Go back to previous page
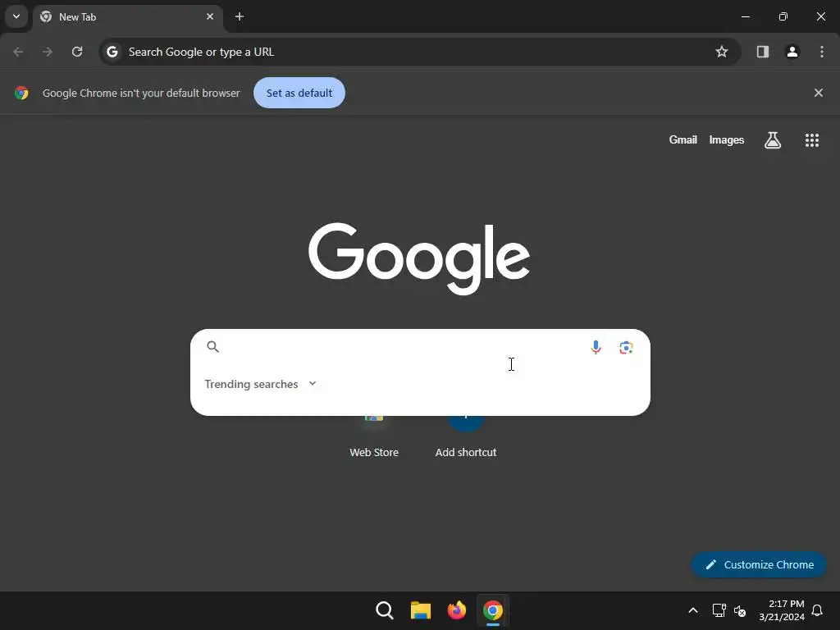The height and width of the screenshot is (630, 840). click(18, 52)
